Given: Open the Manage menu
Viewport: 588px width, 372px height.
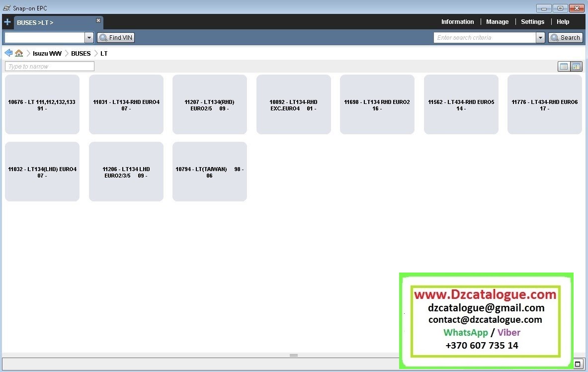Looking at the screenshot, I should point(497,22).
